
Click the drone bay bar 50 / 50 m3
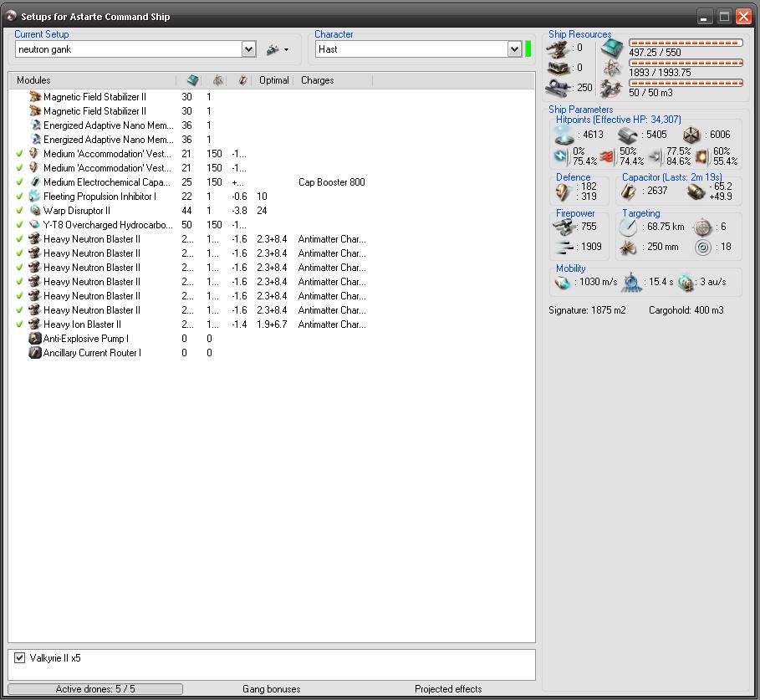(686, 83)
